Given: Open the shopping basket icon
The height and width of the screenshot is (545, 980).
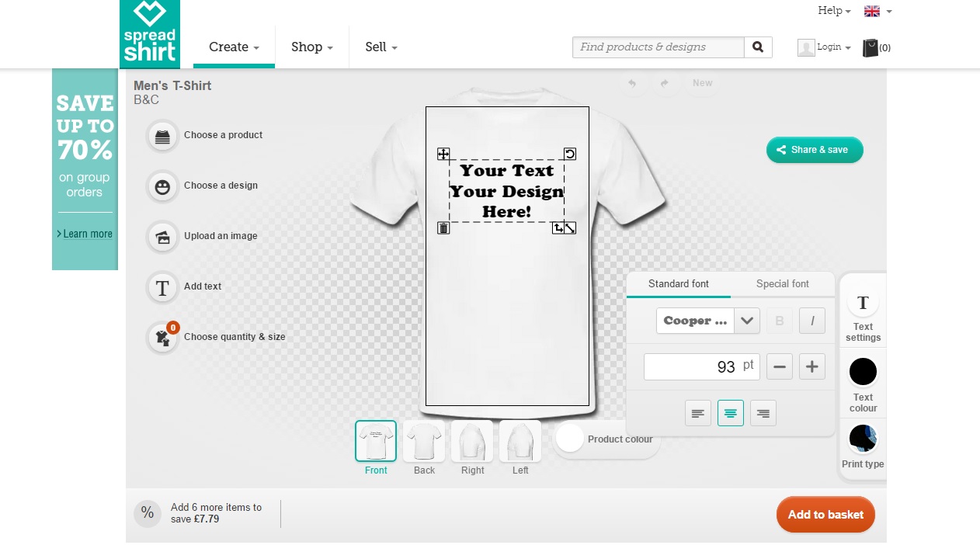Looking at the screenshot, I should 871,48.
